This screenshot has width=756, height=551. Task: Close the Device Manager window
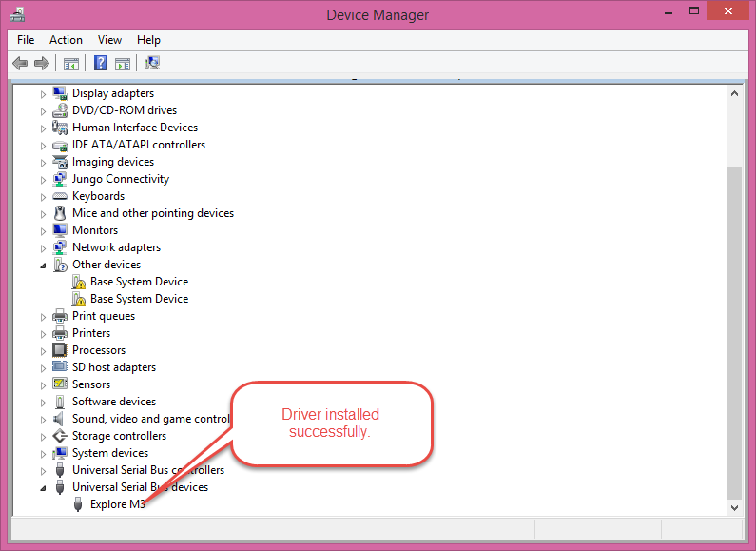pos(728,10)
